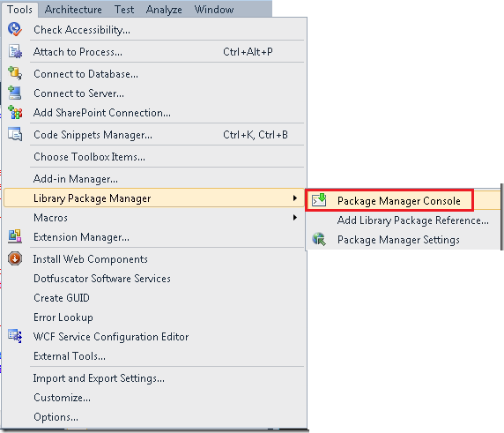Click the Install Web Components icon

[x=15, y=258]
